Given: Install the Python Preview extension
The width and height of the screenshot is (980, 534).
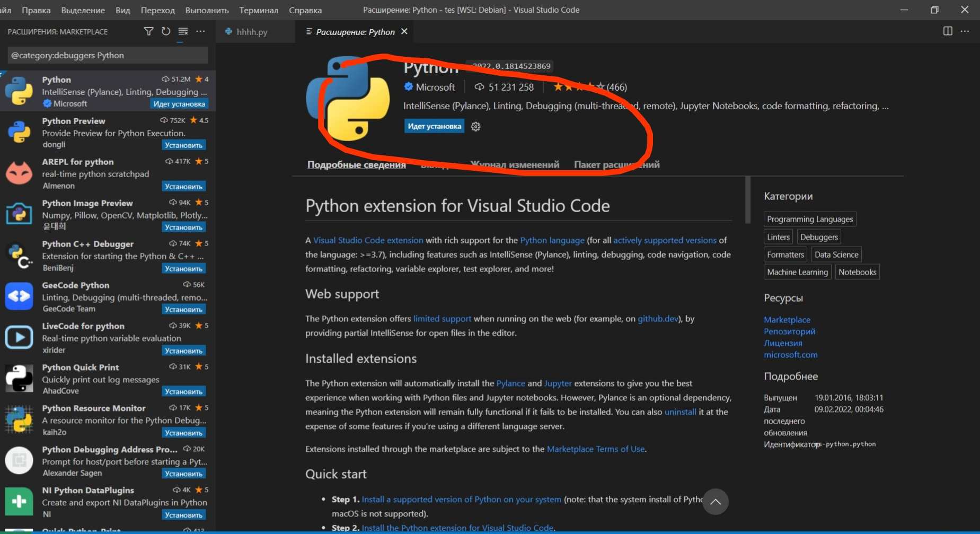Looking at the screenshot, I should (x=183, y=145).
